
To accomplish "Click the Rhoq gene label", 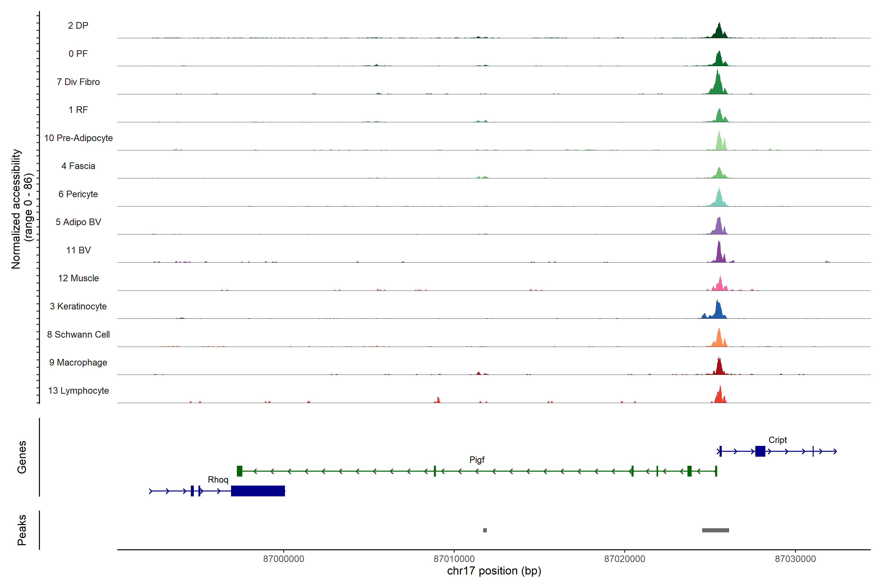I will tap(218, 480).
